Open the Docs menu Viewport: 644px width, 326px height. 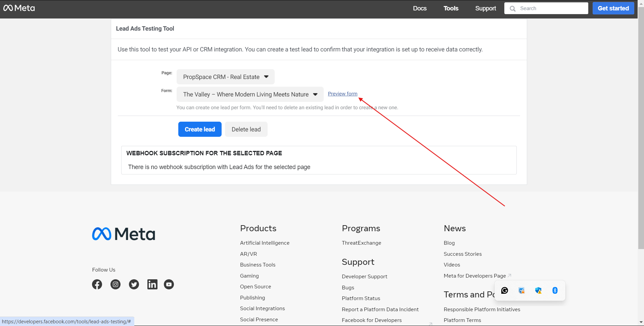pyautogui.click(x=420, y=8)
